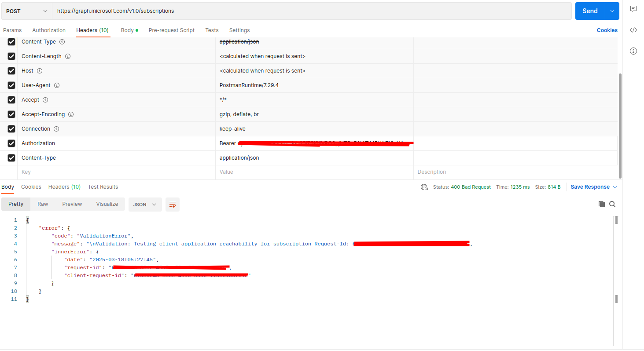Open the Raw response view tab

[x=42, y=204]
